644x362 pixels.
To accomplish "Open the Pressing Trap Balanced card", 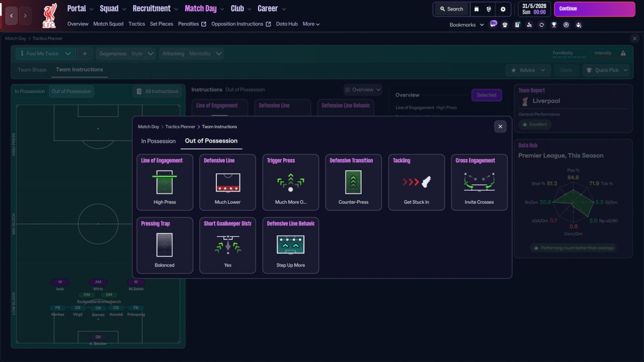I will pos(165,245).
